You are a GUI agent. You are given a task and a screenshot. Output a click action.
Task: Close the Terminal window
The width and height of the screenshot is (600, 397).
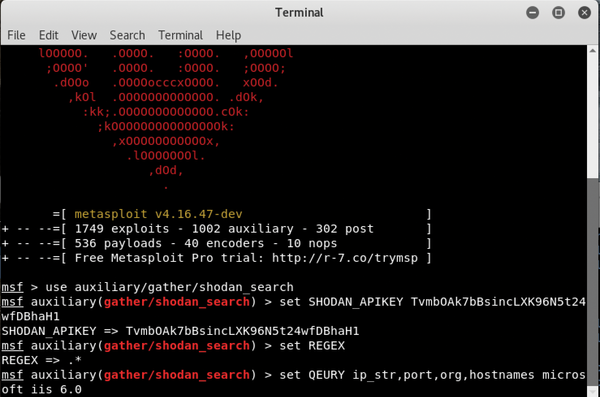[584, 13]
